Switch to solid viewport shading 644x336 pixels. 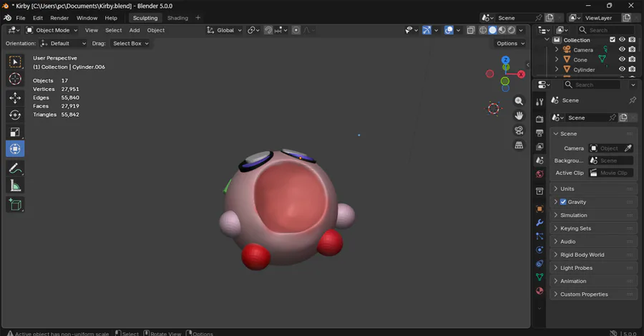(x=492, y=30)
